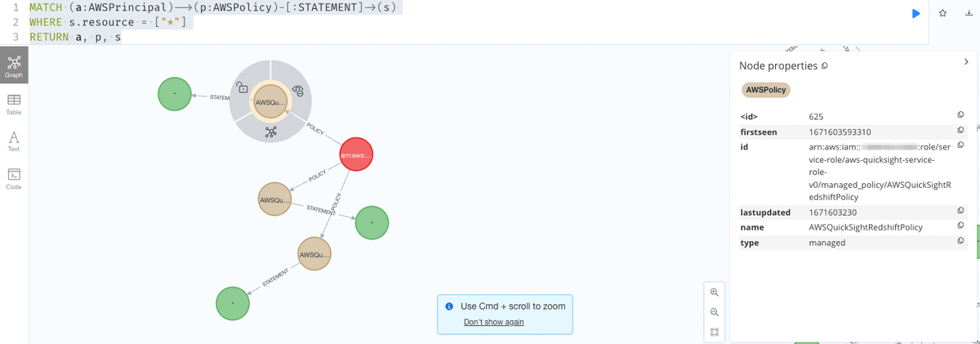Switch to Table view tab
This screenshot has width=980, height=344.
(x=14, y=104)
